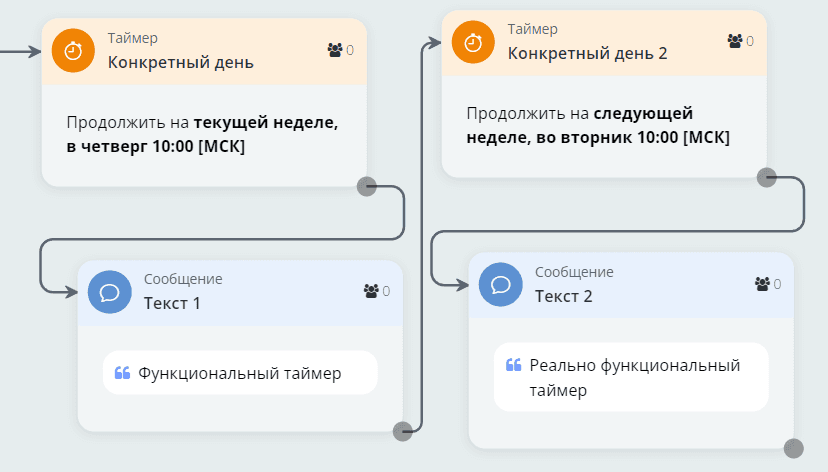Open the Конкретный день block title
The width and height of the screenshot is (828, 472).
pyautogui.click(x=180, y=63)
